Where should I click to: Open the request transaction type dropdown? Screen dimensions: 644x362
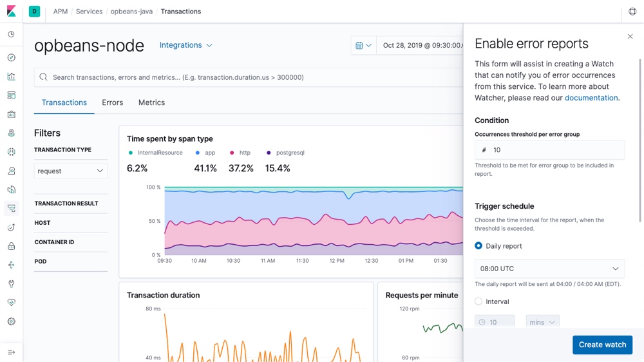[x=71, y=171]
